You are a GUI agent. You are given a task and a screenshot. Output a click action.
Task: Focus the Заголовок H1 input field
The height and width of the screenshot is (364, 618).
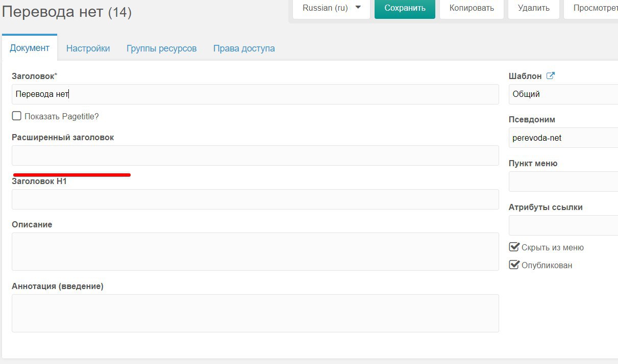(x=255, y=199)
